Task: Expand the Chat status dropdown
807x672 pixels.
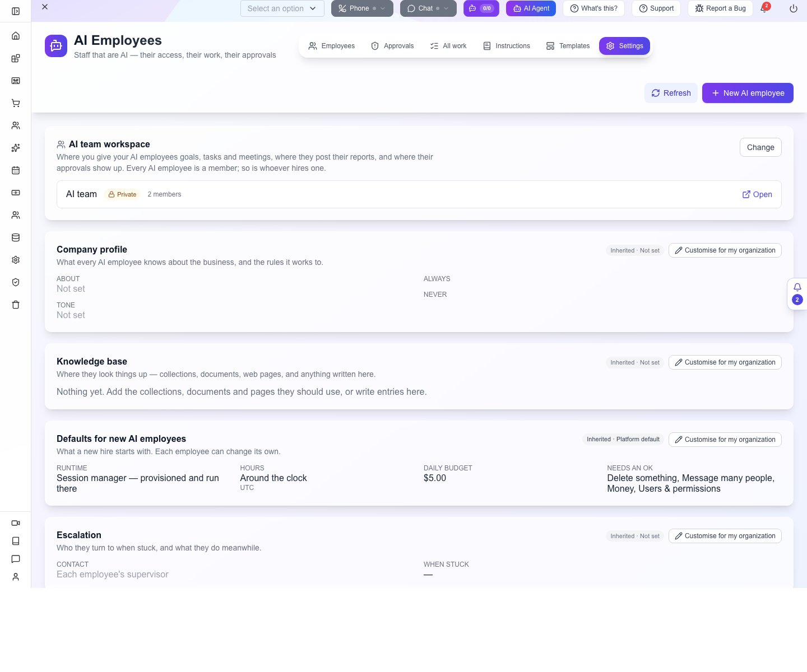Action: (x=428, y=8)
